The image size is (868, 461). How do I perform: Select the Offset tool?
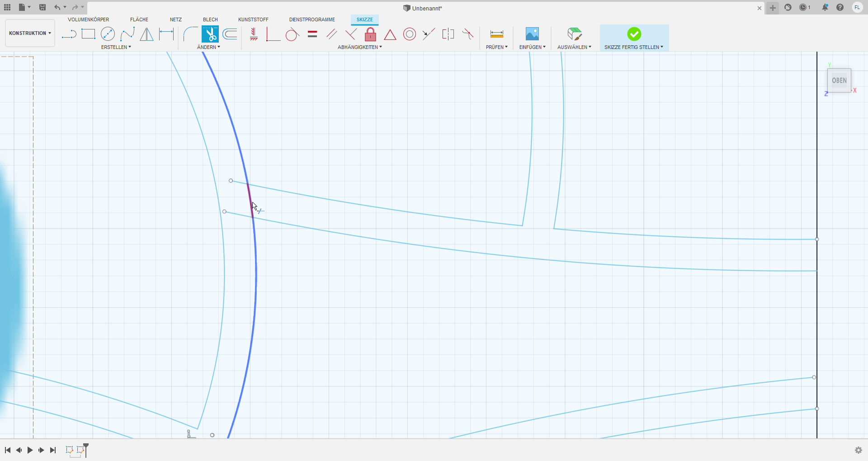(230, 34)
